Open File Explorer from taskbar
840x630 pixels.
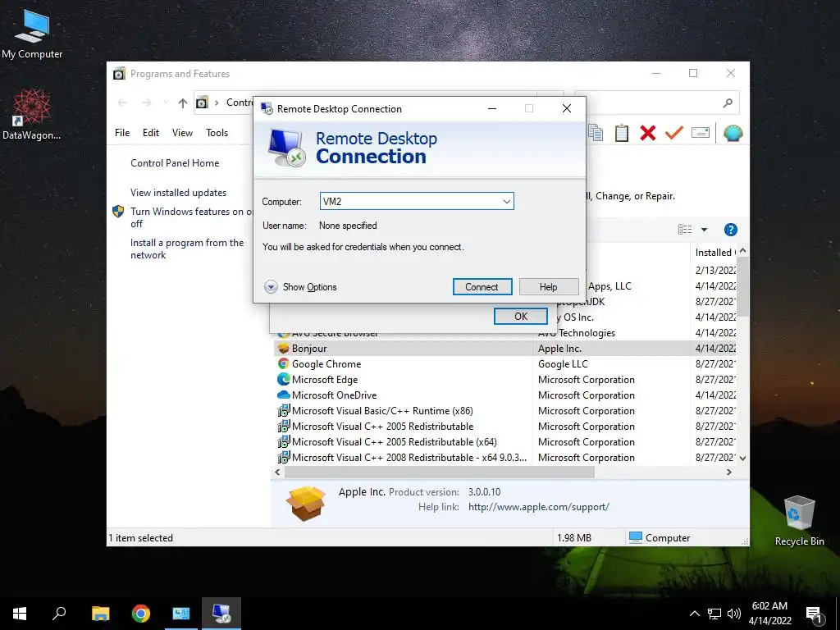pyautogui.click(x=100, y=614)
